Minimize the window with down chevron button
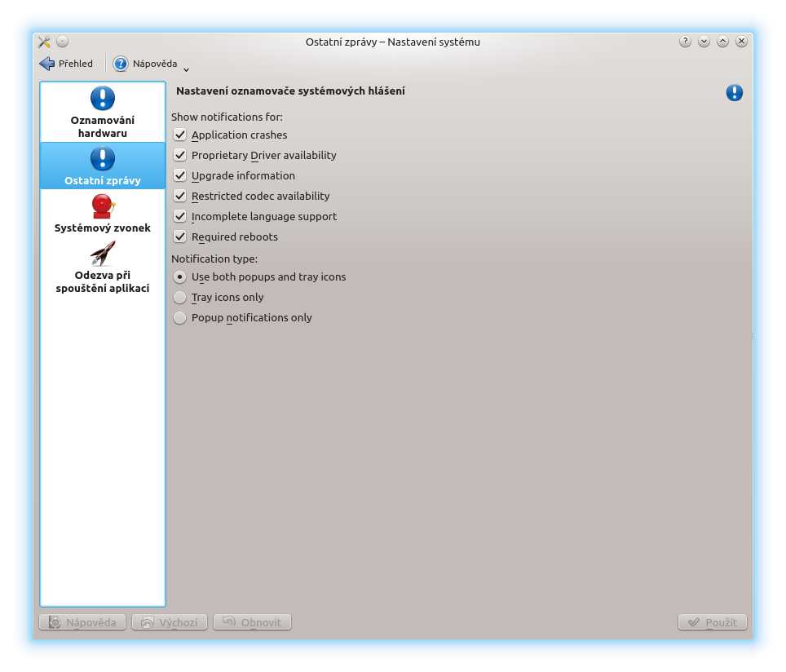The width and height of the screenshot is (786, 672). pos(704,42)
